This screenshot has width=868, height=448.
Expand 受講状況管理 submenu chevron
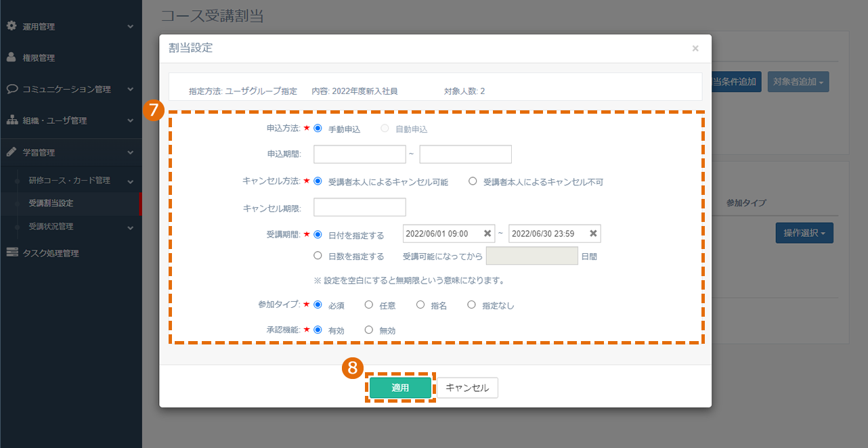click(130, 227)
